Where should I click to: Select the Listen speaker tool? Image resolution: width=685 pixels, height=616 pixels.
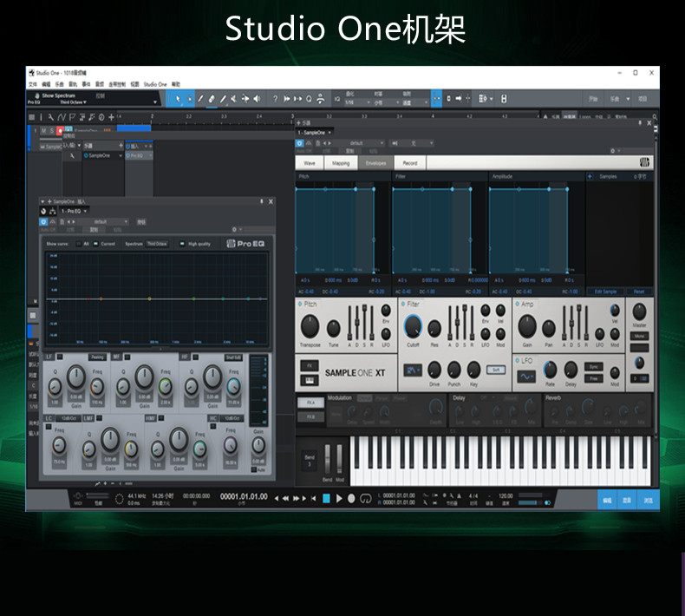[257, 99]
